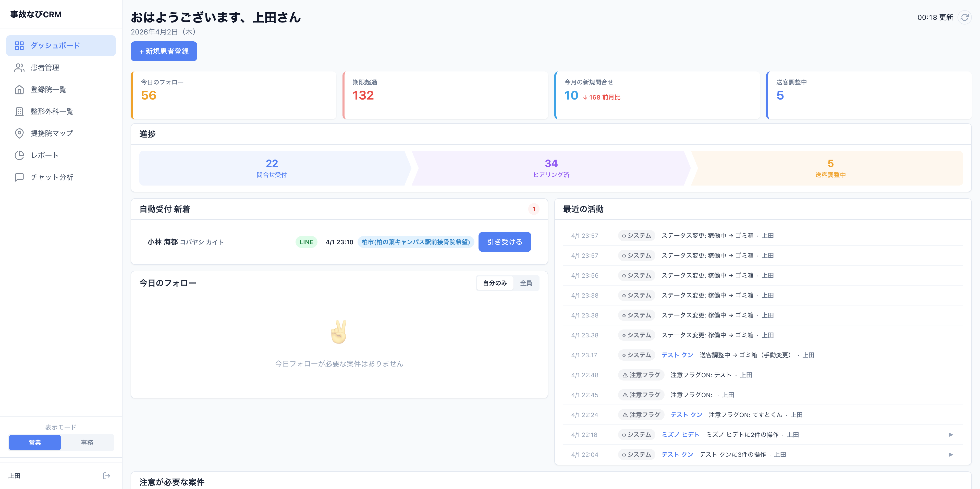The image size is (980, 489).
Task: Select the 自分のみ tab
Action: 495,283
